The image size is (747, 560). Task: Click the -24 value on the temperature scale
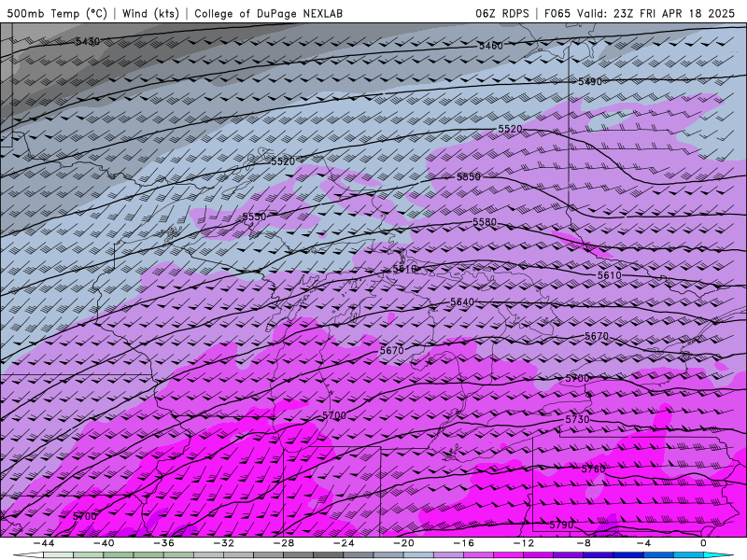pyautogui.click(x=344, y=543)
